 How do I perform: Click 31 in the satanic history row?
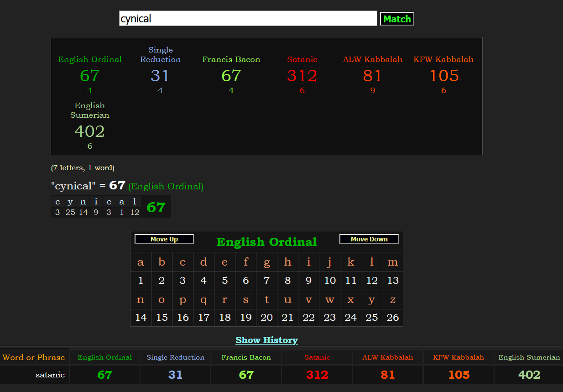click(x=175, y=375)
